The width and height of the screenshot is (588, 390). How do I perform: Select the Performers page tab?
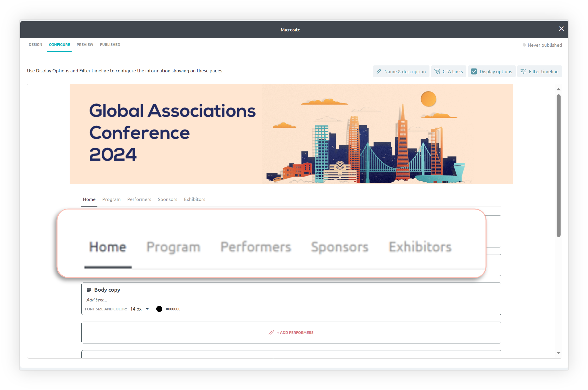coord(139,199)
